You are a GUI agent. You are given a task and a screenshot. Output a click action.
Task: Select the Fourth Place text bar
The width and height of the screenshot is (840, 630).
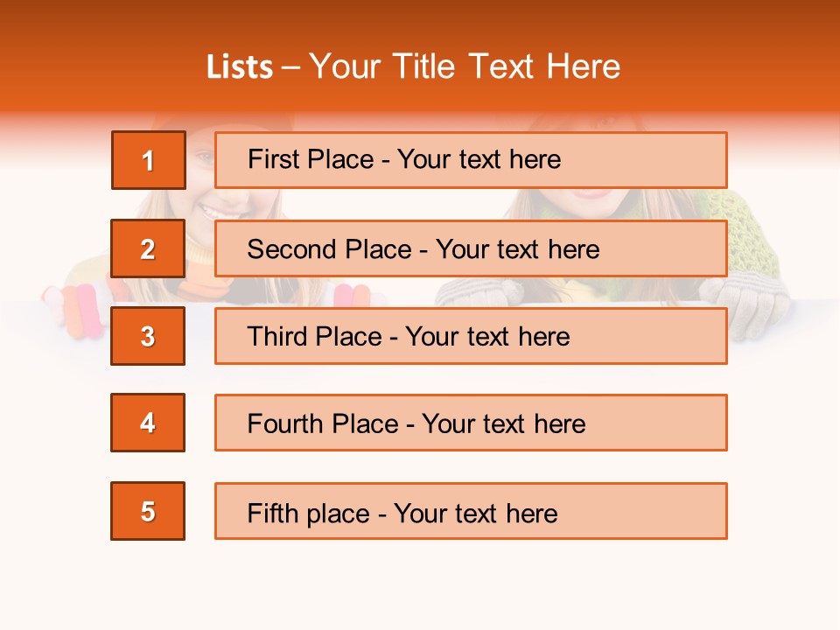point(471,423)
